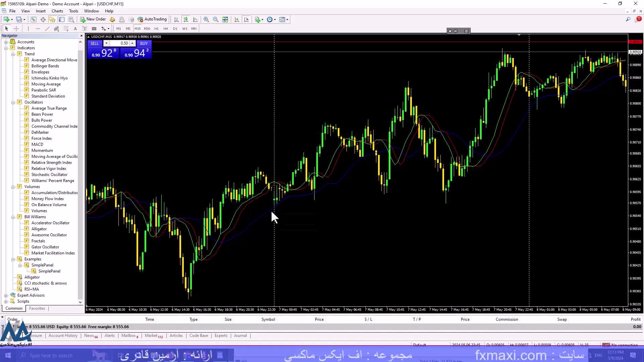Toggle the AutoTrading button
This screenshot has height=362, width=644.
click(x=152, y=19)
